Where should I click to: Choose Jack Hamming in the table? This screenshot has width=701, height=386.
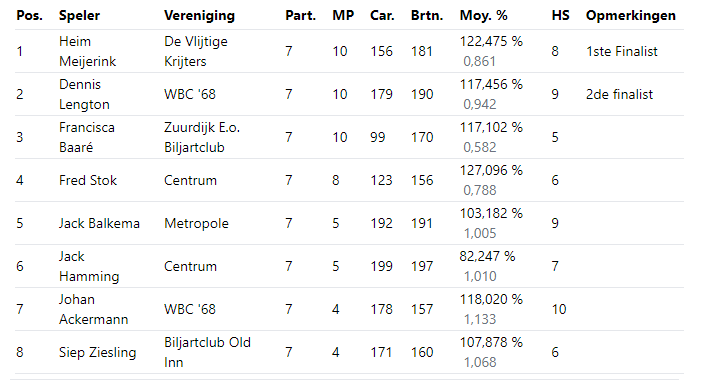tap(89, 266)
